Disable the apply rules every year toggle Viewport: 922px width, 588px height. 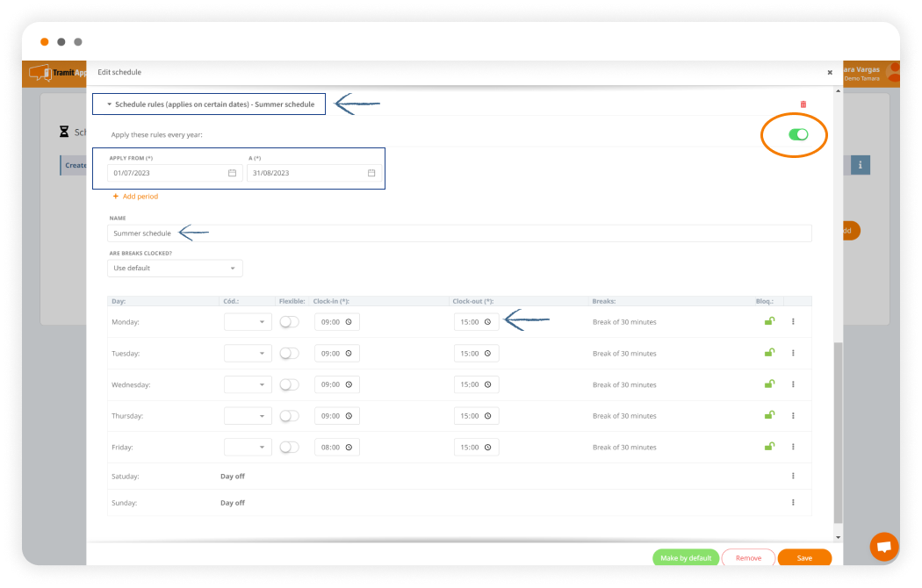[797, 134]
